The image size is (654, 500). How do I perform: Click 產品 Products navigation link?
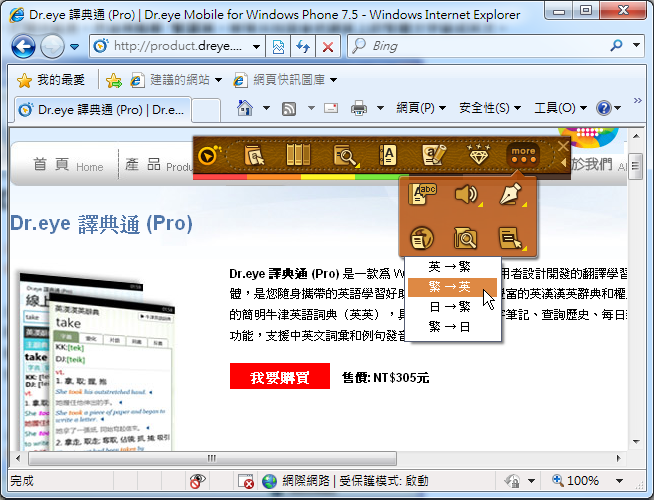click(158, 165)
